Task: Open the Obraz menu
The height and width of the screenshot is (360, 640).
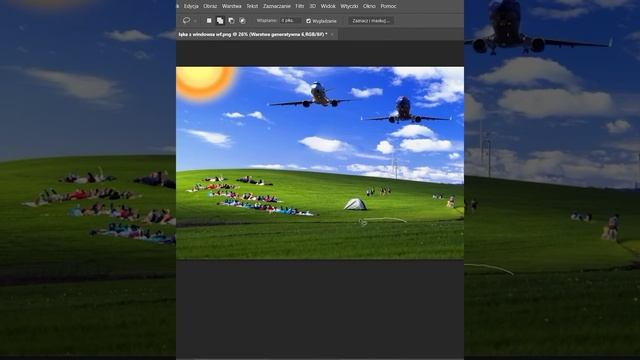Action: (210, 6)
